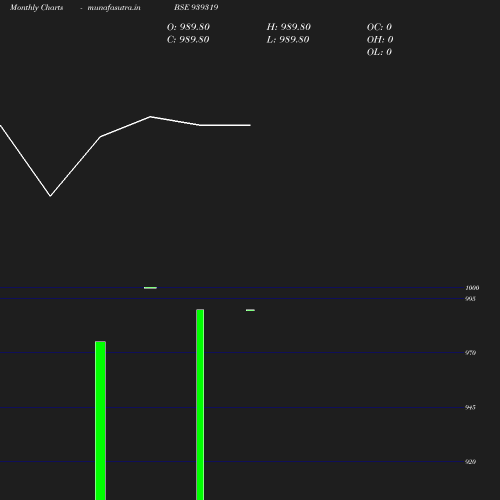Click the narrow tall green candle bar
Viewport: 500px width, 500px height.
[x=200, y=404]
